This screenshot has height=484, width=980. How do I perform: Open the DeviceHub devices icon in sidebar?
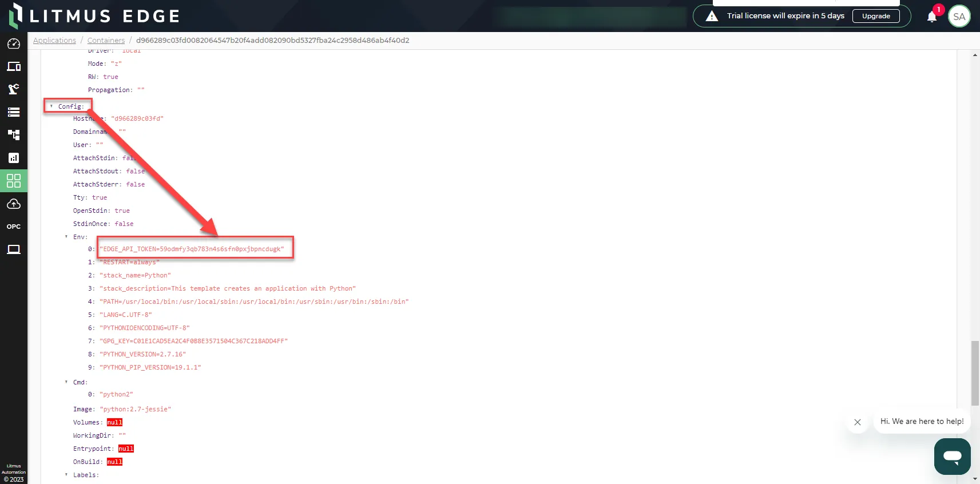pyautogui.click(x=14, y=66)
